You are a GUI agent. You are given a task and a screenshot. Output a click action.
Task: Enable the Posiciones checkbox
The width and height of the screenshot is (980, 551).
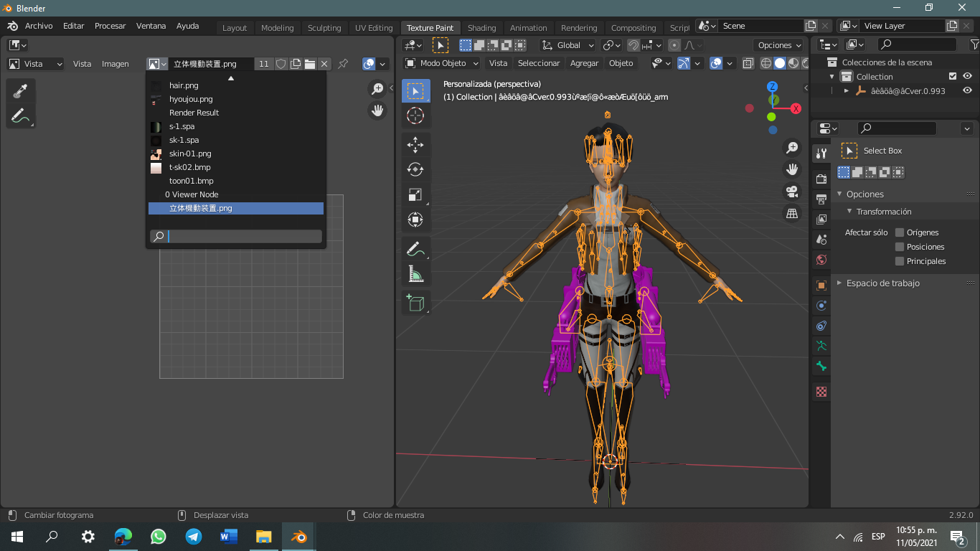click(x=900, y=247)
